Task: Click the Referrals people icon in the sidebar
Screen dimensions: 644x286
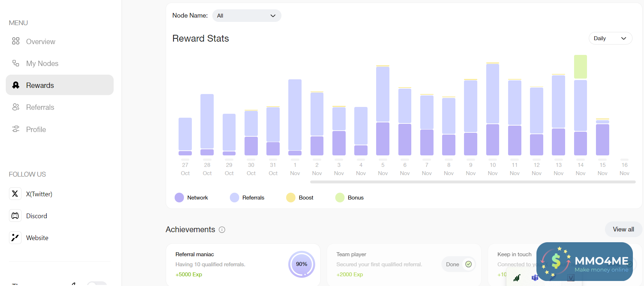Action: tap(16, 107)
